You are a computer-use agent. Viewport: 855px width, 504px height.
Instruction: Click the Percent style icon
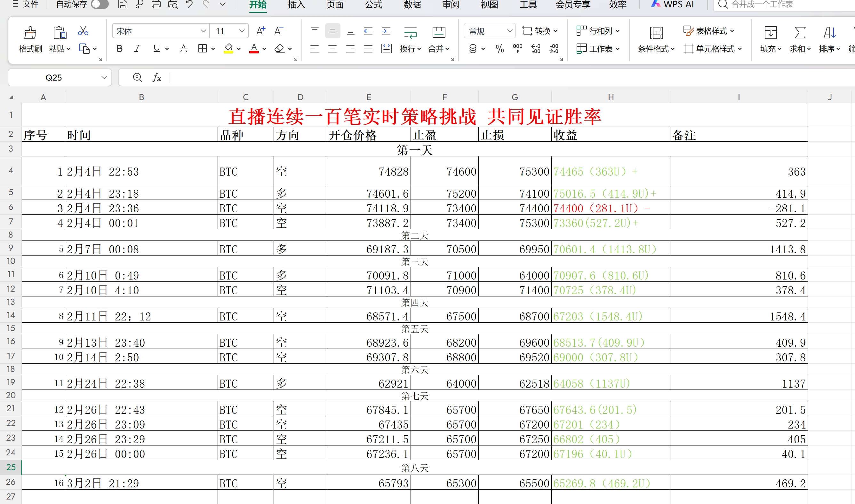pyautogui.click(x=499, y=49)
